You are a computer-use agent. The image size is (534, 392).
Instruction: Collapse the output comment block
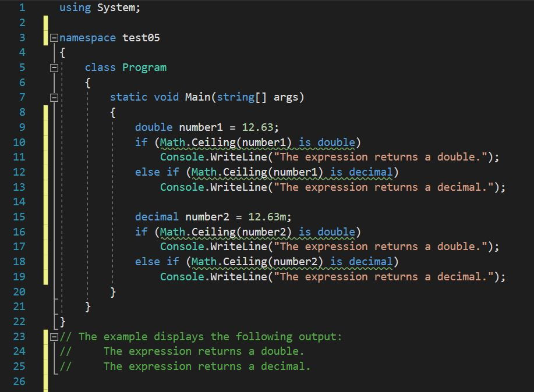pyautogui.click(x=54, y=337)
